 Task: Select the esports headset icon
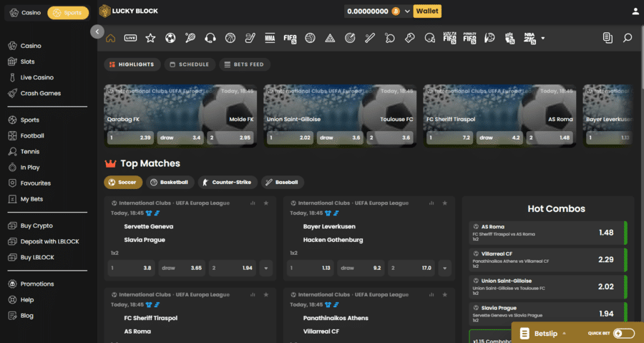click(x=210, y=38)
